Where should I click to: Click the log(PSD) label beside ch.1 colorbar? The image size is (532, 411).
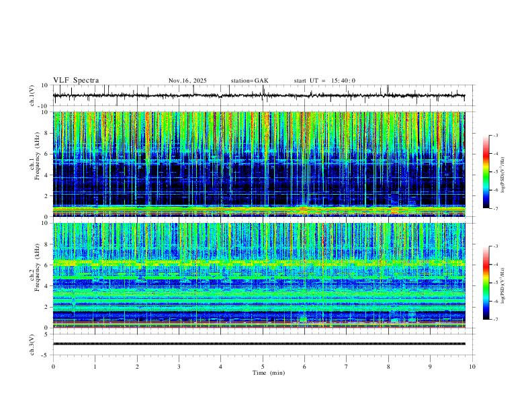coord(502,175)
